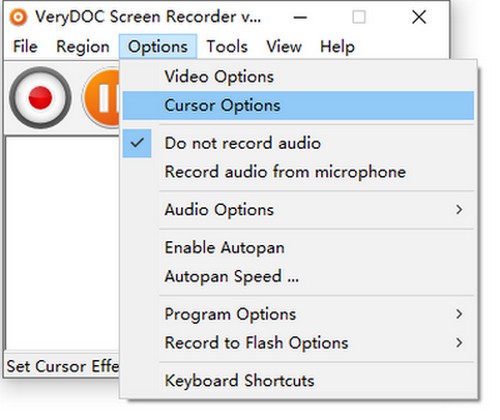Open the Tools menu
The image size is (500, 420).
pos(227,46)
